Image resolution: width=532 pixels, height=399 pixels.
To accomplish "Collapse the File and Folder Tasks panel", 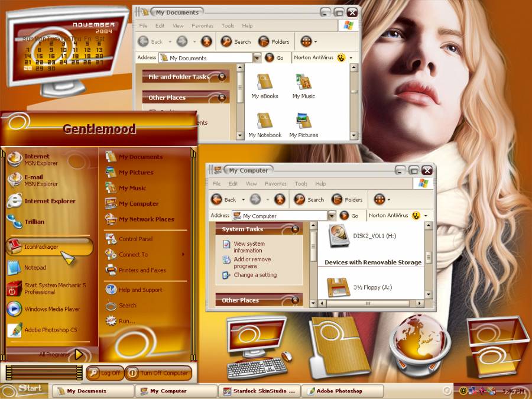I will [x=222, y=77].
